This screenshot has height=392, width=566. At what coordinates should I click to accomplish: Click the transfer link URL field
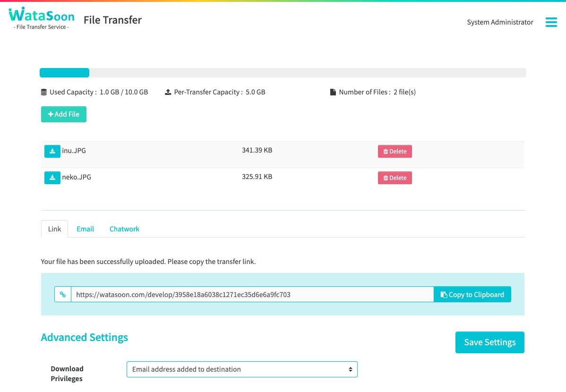(x=252, y=294)
